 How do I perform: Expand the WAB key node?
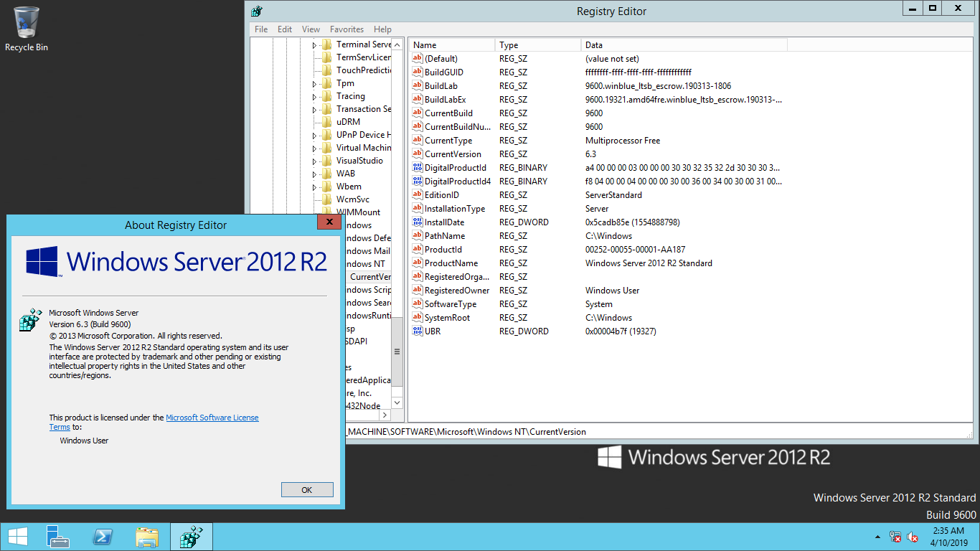point(314,174)
